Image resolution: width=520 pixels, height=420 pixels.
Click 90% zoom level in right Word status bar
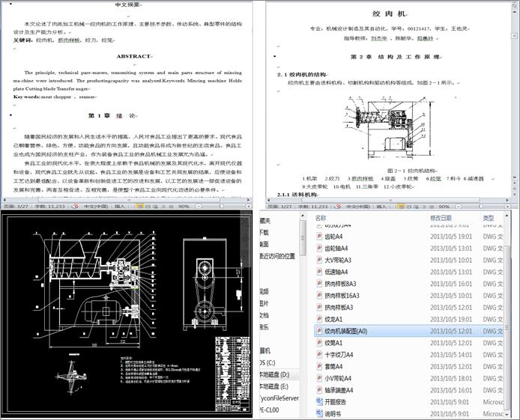[444, 206]
